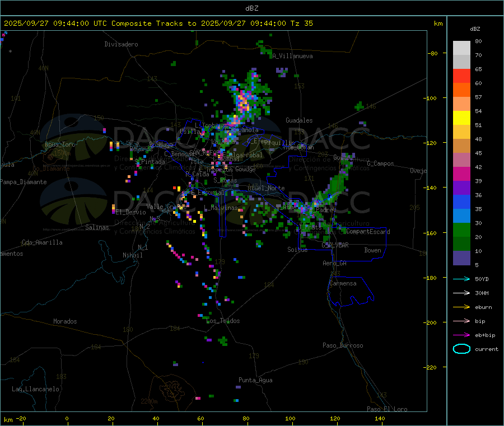This screenshot has height=426, width=504.
Task: Click the Carmensa map label
Action: click(x=343, y=283)
